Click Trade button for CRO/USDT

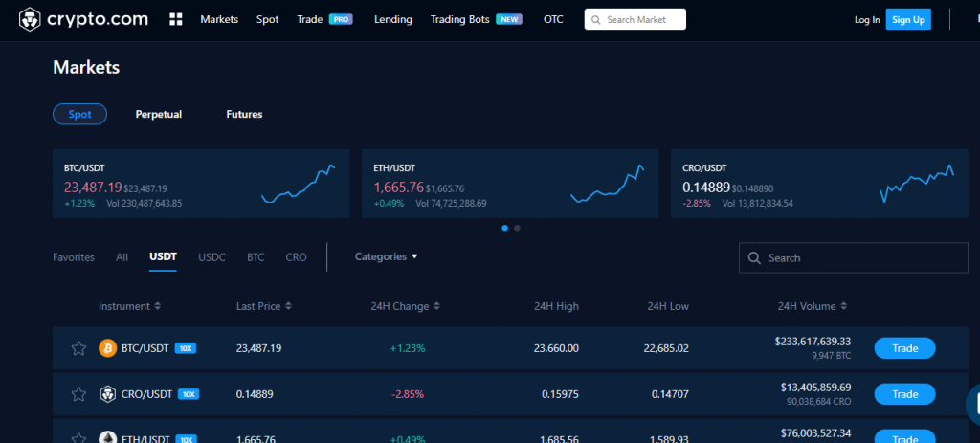904,394
